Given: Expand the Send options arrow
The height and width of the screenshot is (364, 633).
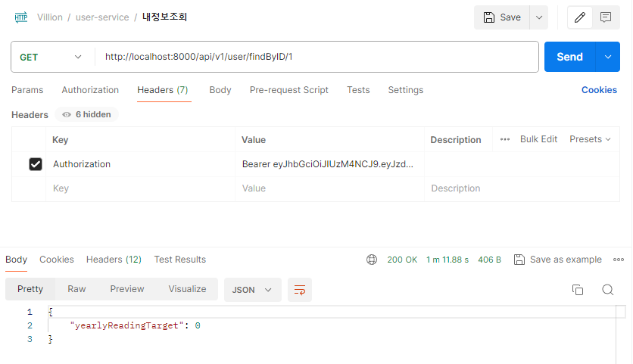Looking at the screenshot, I should click(608, 57).
